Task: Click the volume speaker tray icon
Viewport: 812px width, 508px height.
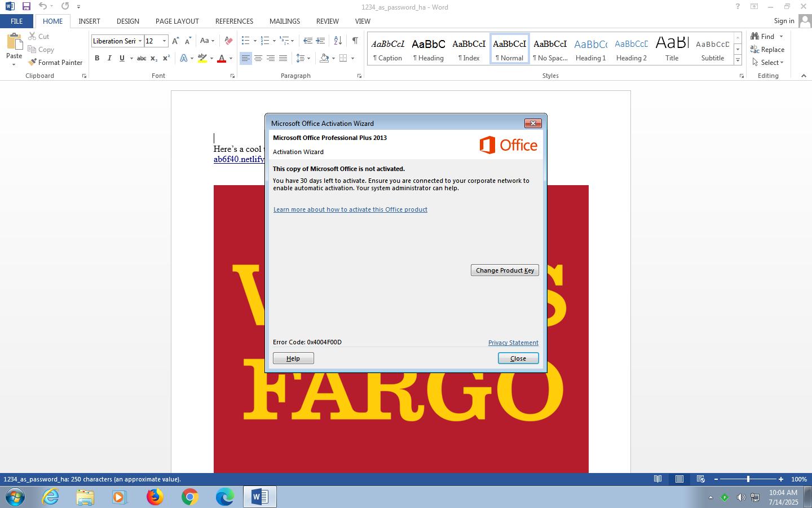Action: point(741,497)
